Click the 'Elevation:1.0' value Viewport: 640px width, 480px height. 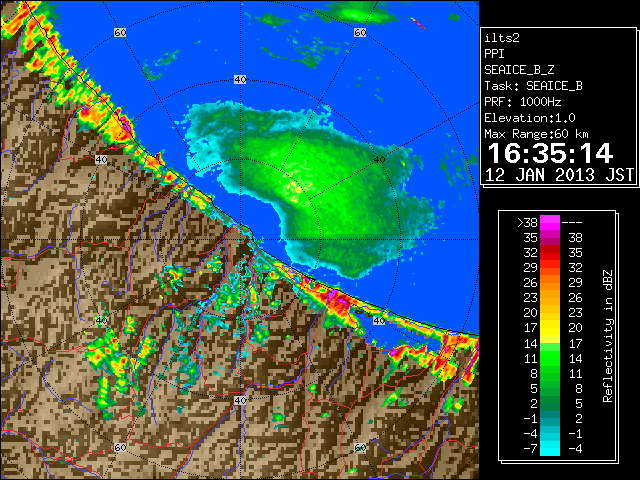pyautogui.click(x=530, y=118)
